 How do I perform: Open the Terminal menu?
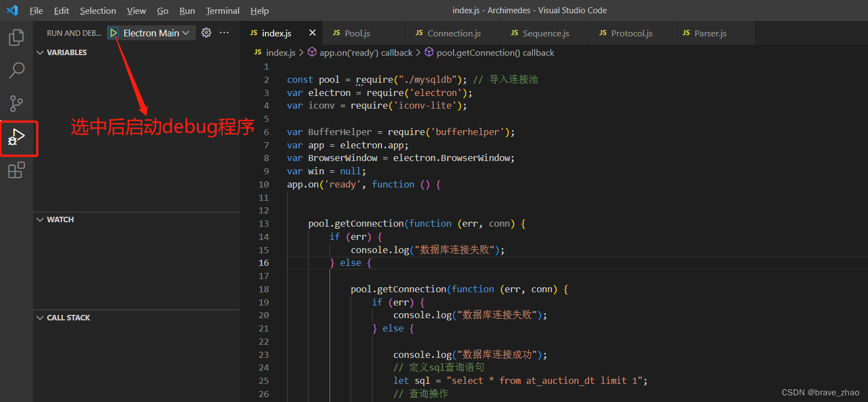tap(222, 10)
